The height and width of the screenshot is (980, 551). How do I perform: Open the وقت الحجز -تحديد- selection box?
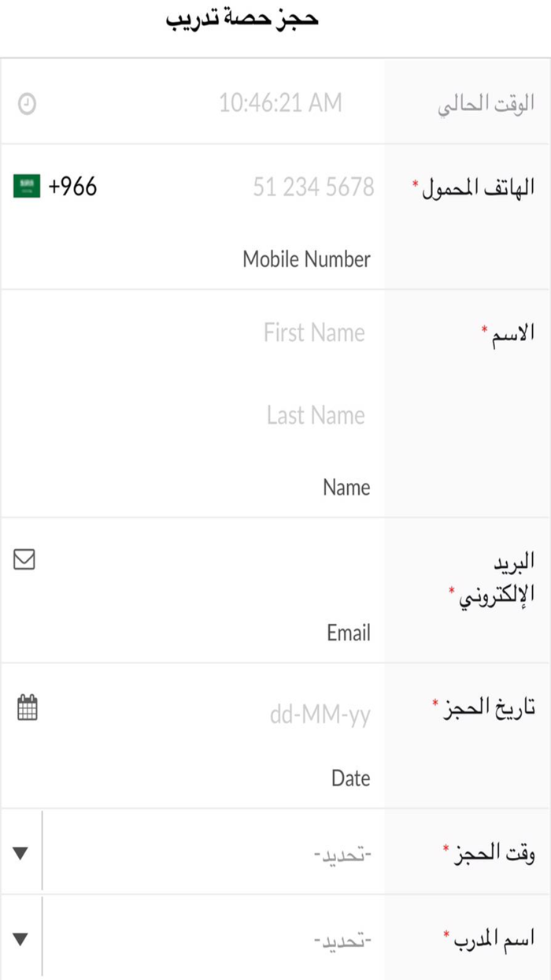point(213,853)
